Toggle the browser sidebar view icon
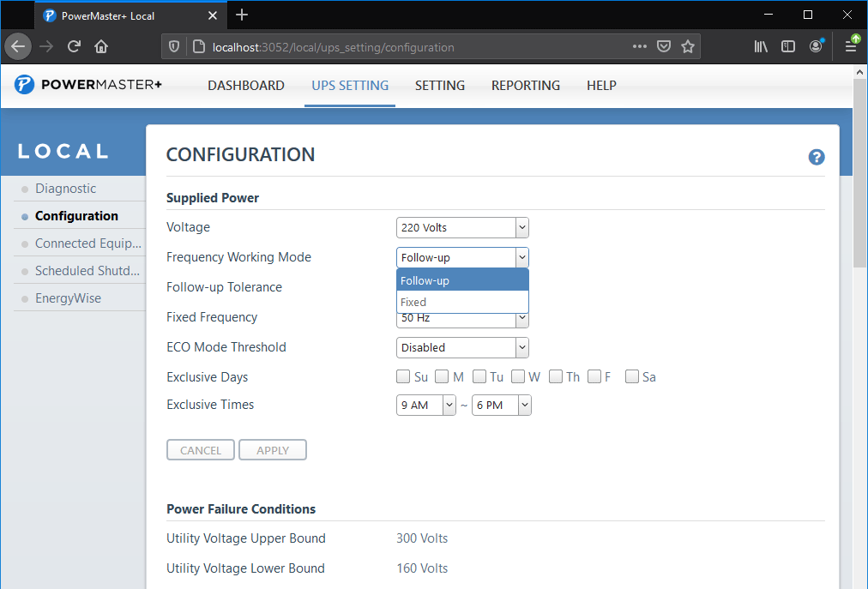Screen dimensions: 868x589 pos(787,46)
